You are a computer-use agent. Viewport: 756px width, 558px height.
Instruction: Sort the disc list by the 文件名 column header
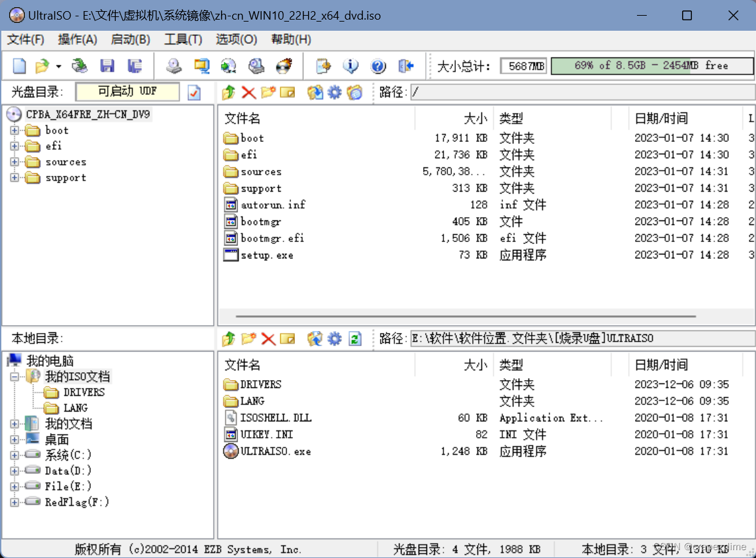(x=317, y=118)
